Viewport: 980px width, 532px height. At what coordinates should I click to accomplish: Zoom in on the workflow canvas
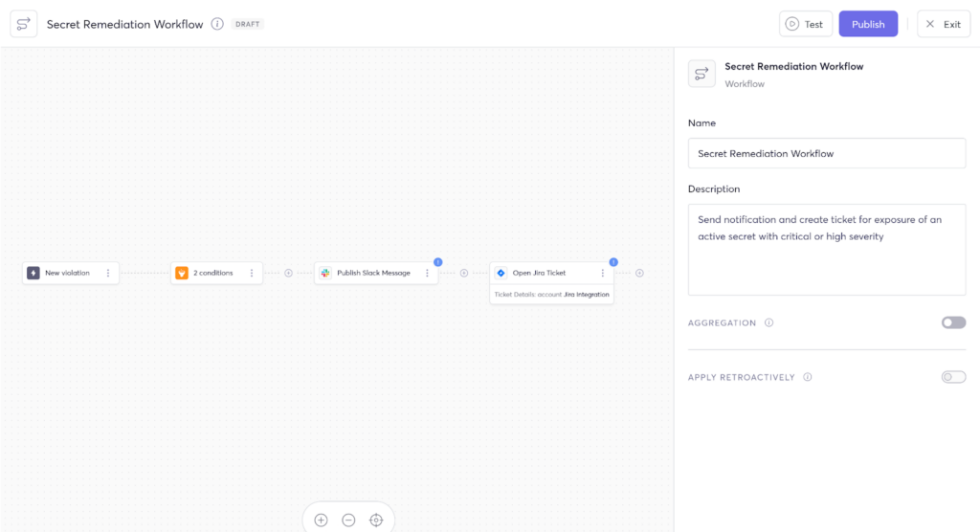pos(322,520)
